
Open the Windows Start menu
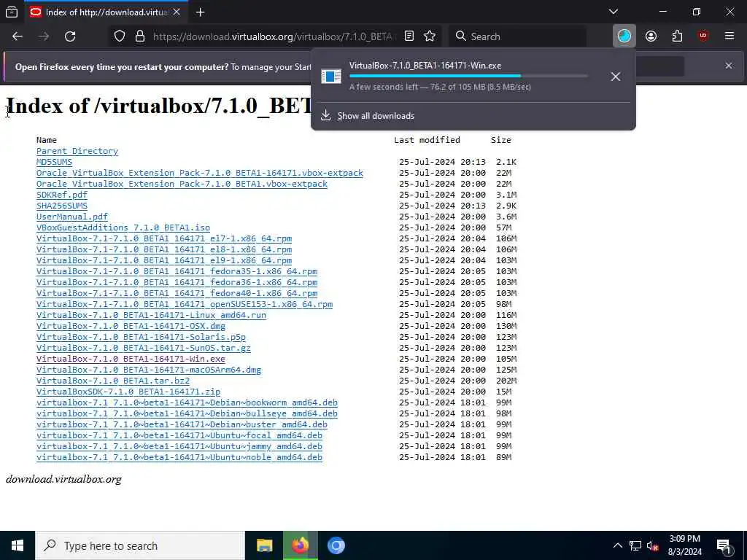(18, 545)
